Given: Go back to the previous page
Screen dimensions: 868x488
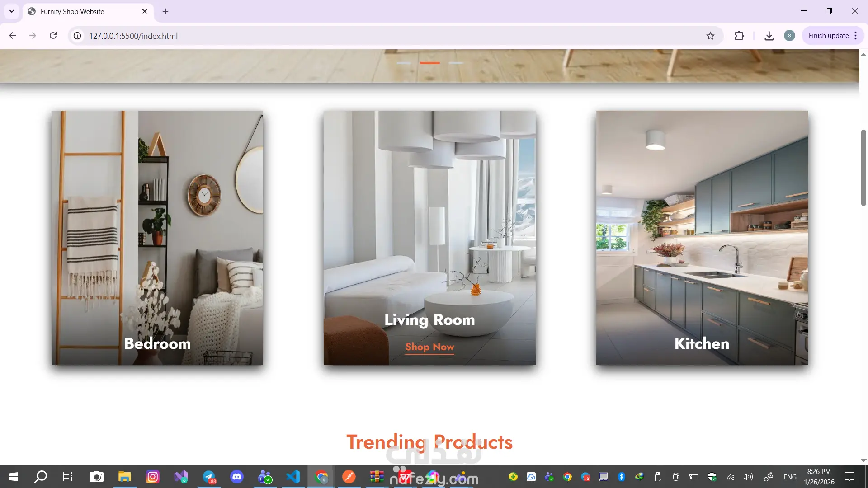Looking at the screenshot, I should tap(13, 36).
